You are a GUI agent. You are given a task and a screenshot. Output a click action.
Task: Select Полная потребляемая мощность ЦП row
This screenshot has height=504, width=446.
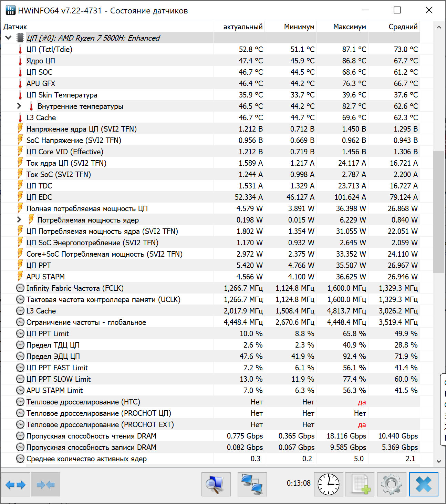(210, 208)
